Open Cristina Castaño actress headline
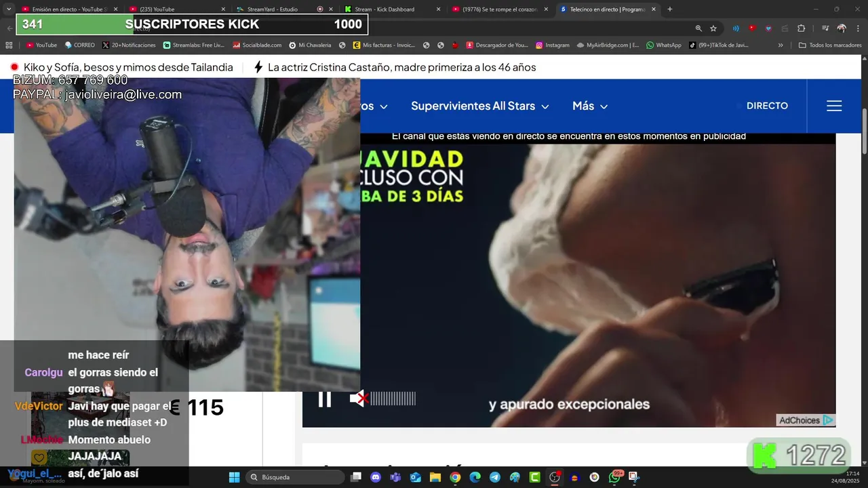This screenshot has height=488, width=868. coord(401,67)
